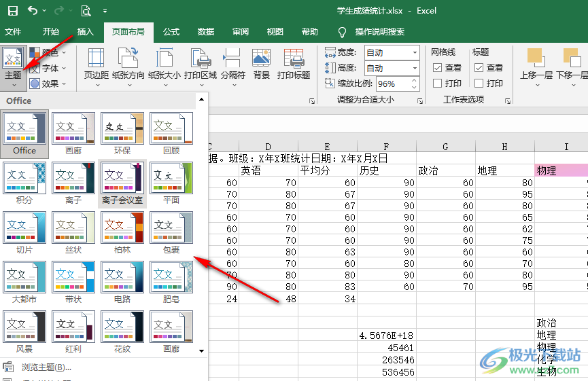The image size is (588, 381).
Task: Open the Margins (页边距) tool
Action: tap(96, 65)
